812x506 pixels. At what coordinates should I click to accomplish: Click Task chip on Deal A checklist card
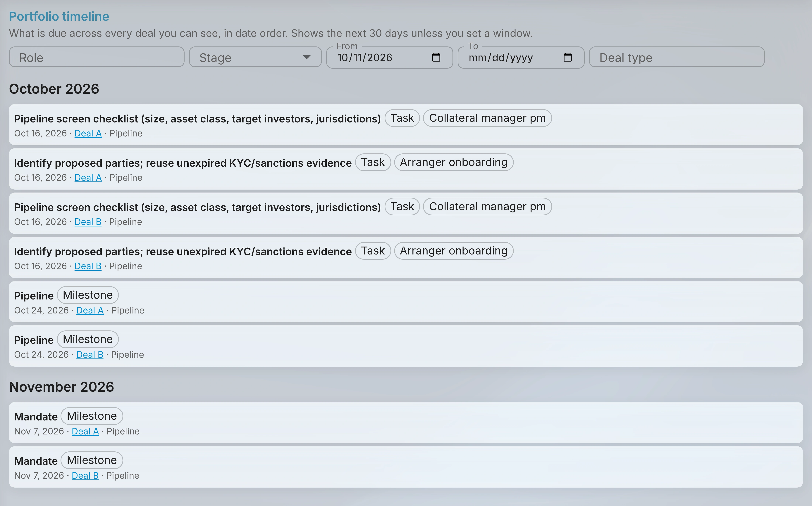pos(402,118)
